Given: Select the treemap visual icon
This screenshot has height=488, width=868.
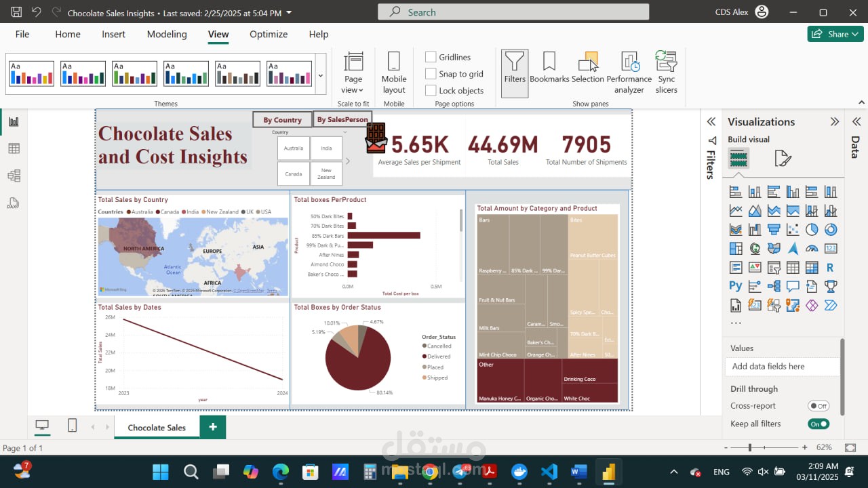Looking at the screenshot, I should pos(736,249).
